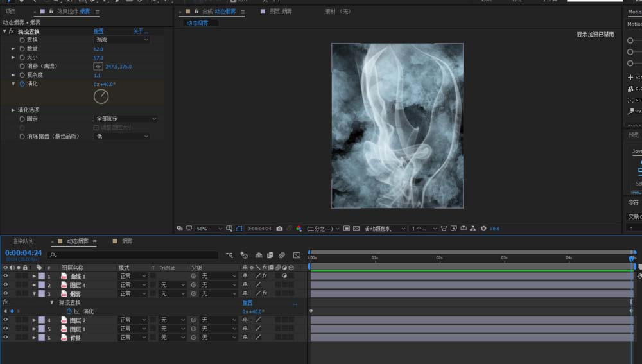Screen dimensions: 642x364
Task: Switch to the 渲染队列 tab
Action: click(23, 241)
